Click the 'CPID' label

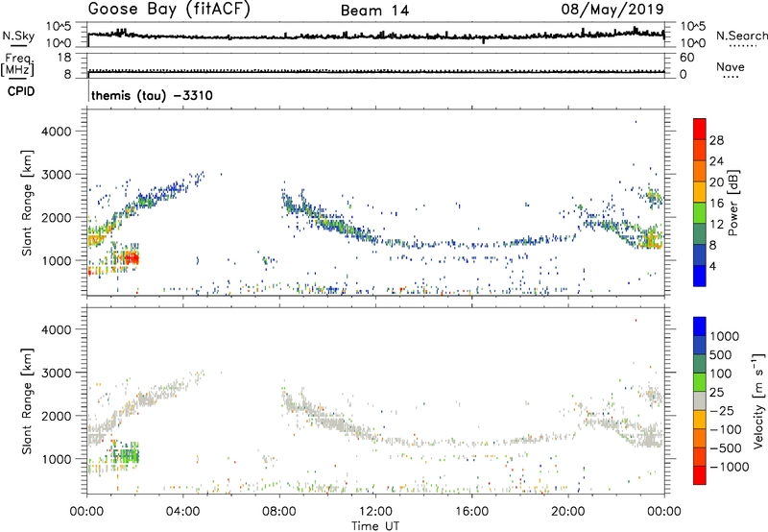(x=21, y=91)
